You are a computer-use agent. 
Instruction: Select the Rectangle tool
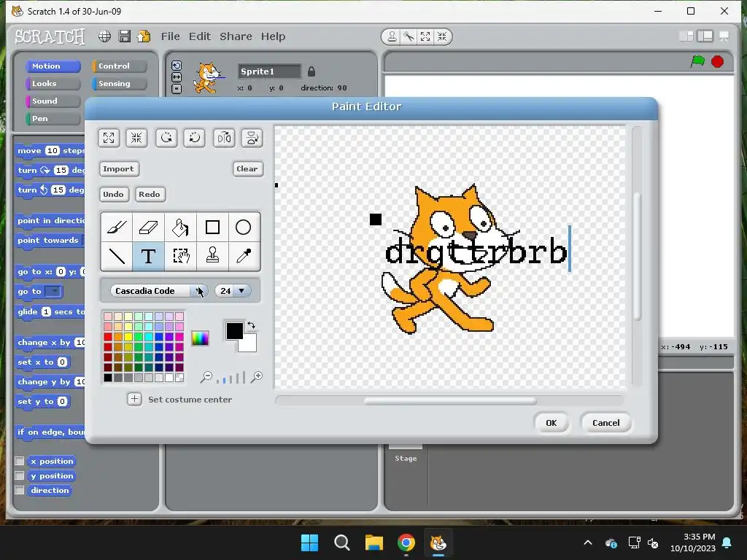(212, 227)
